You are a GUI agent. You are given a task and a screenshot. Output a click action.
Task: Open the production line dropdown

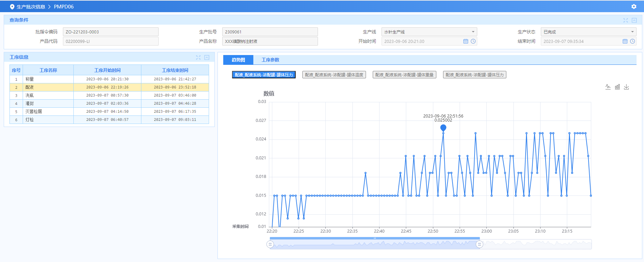429,32
